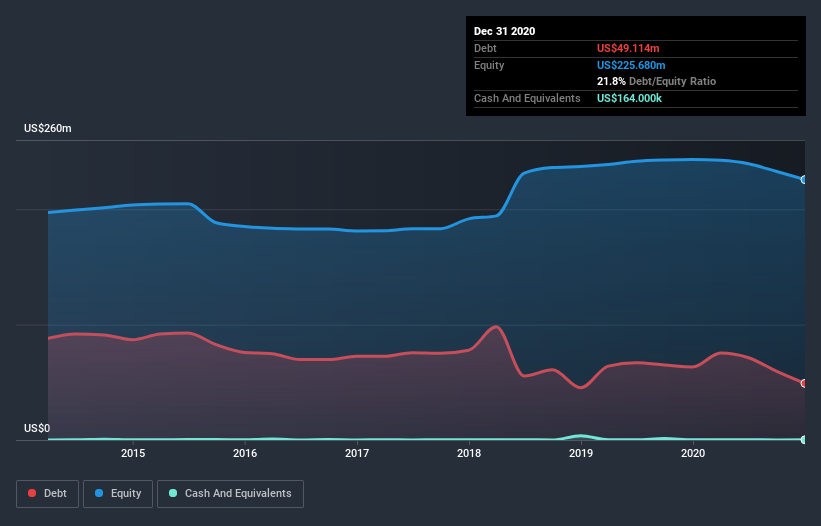Click the US$164.000k cash value

click(x=629, y=98)
